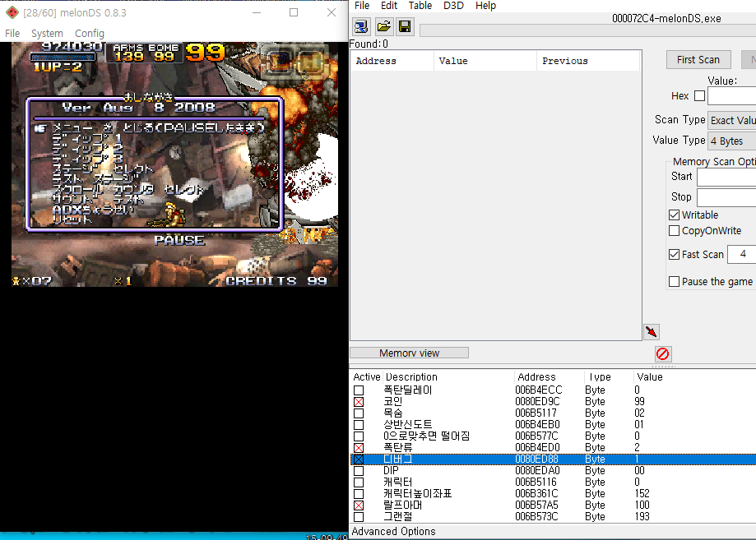Click address 0080ED9C cell
Screen dimensions: 756x540
coord(537,401)
